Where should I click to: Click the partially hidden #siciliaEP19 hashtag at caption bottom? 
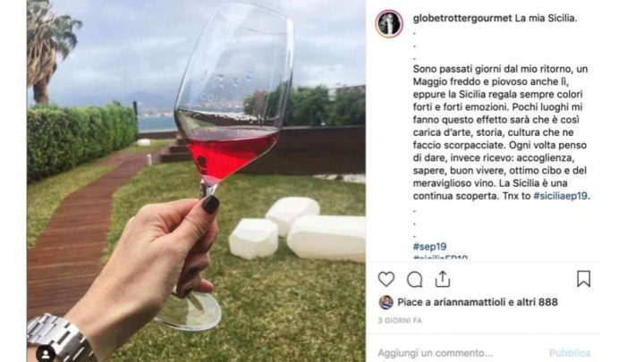click(440, 257)
